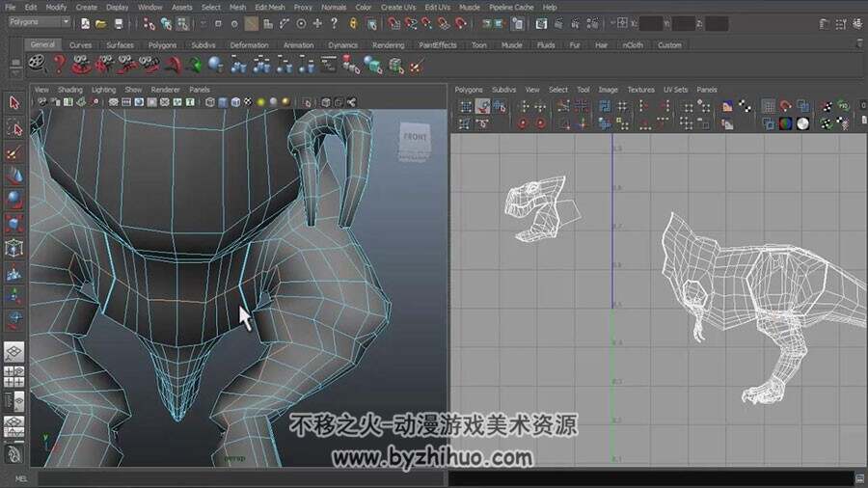Screen dimensions: 868x488
Task: Open UV editor Polygons menu
Action: pos(469,90)
